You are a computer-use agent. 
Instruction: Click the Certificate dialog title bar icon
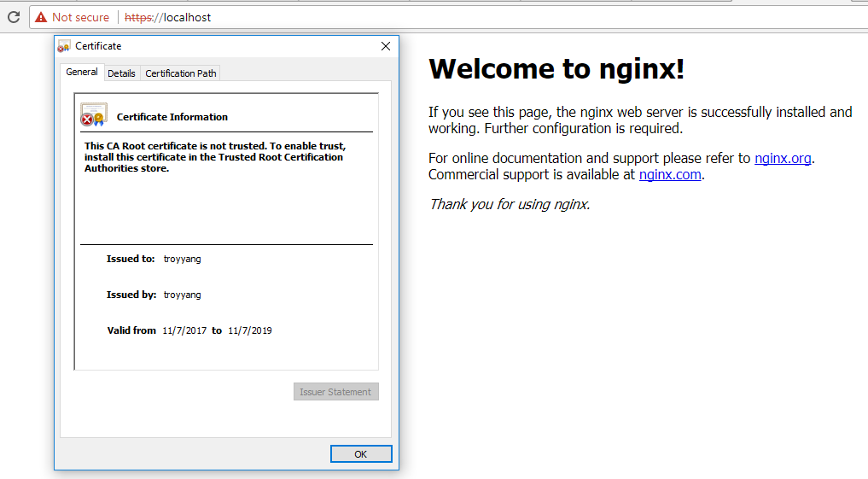coord(64,46)
